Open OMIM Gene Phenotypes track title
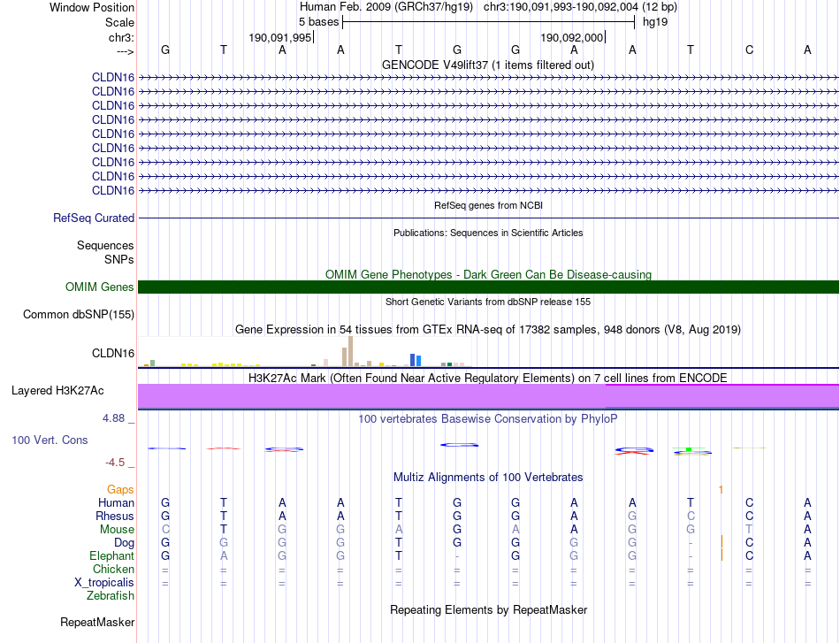 (x=488, y=274)
